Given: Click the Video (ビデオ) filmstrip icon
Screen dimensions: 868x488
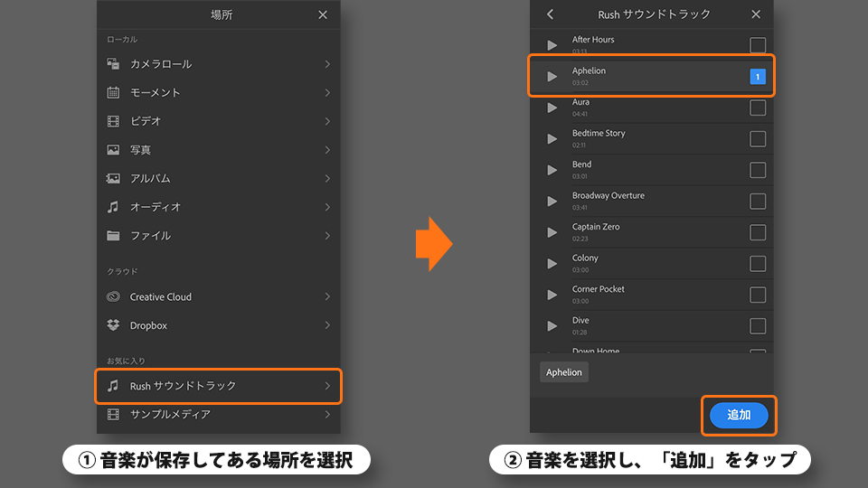Looking at the screenshot, I should point(113,121).
